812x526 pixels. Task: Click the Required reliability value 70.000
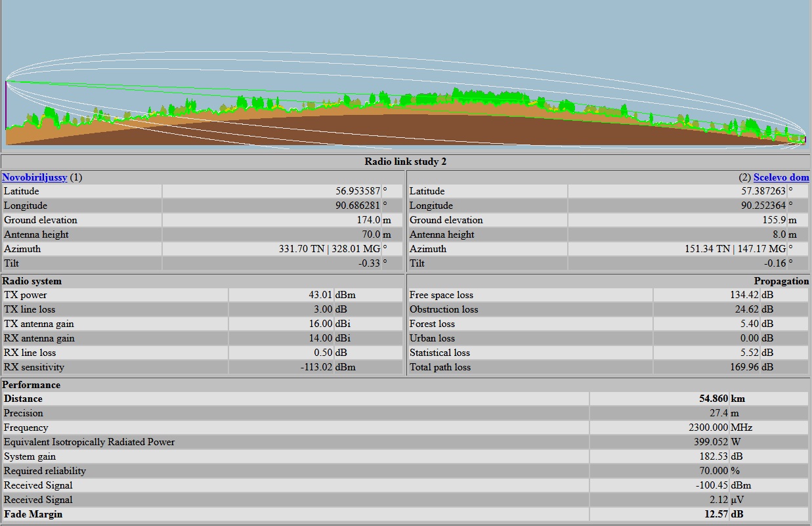(712, 471)
